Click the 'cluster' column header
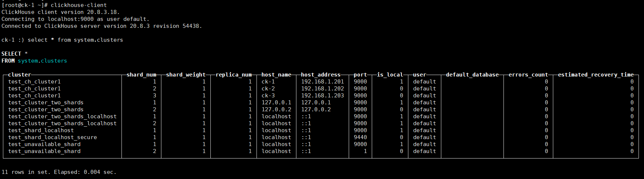644x179 pixels. click(19, 75)
